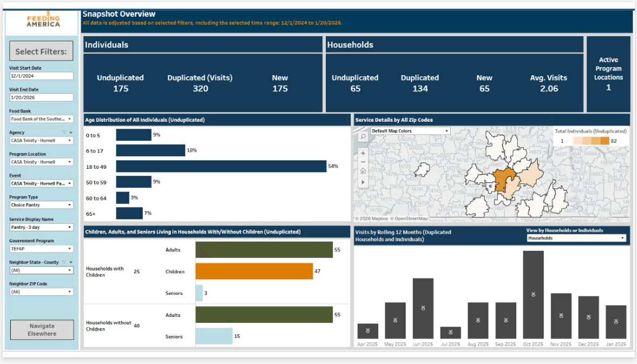Open the Program Type Choice Pantry dropdown
The width and height of the screenshot is (637, 364).
(x=41, y=206)
